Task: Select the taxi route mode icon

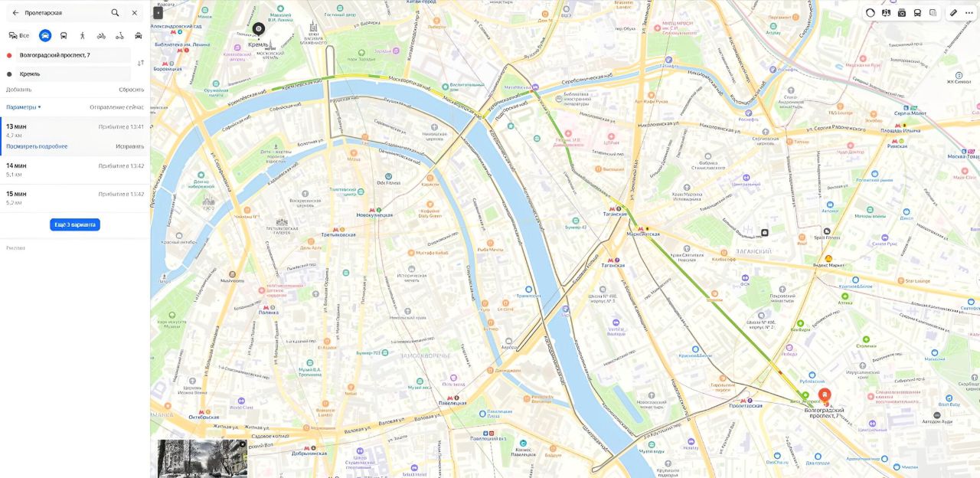Action: click(139, 35)
